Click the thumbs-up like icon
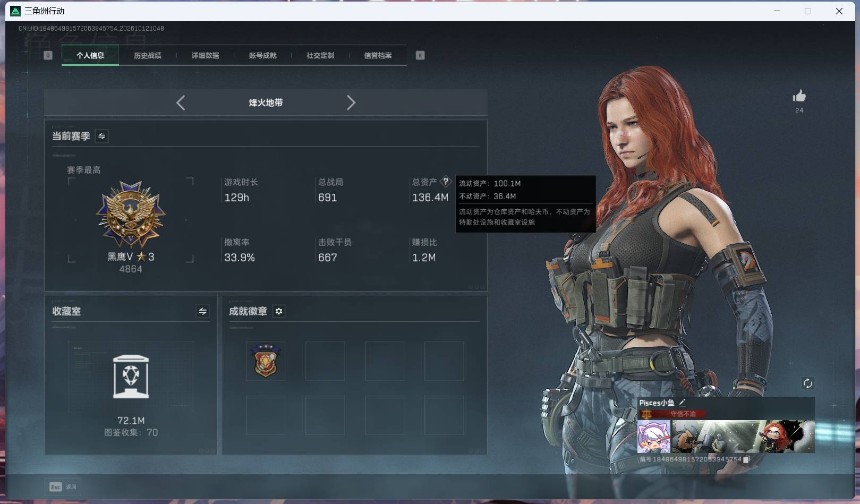 point(799,96)
